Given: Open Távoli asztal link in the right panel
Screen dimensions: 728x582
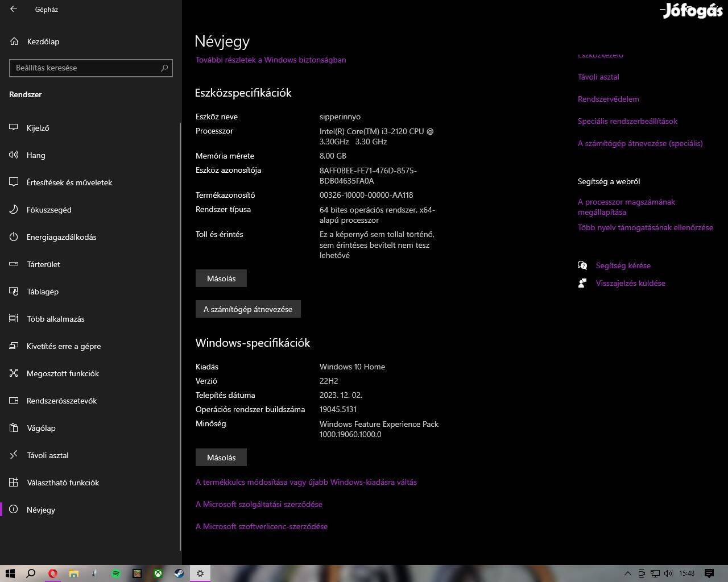Looking at the screenshot, I should 598,77.
